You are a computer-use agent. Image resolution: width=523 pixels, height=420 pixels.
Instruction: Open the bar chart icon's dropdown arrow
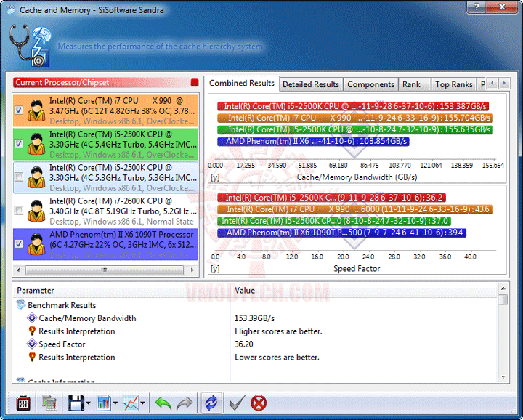[x=115, y=403]
